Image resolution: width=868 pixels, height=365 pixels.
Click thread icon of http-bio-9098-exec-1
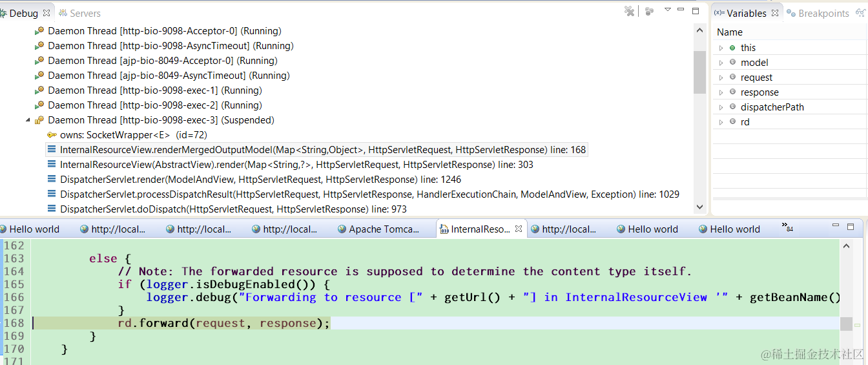[x=39, y=90]
